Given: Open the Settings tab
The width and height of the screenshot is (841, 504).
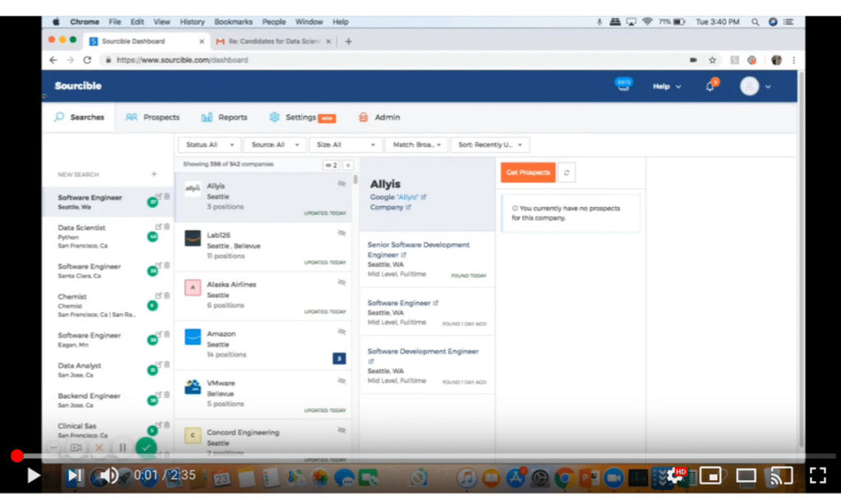Looking at the screenshot, I should tap(302, 117).
